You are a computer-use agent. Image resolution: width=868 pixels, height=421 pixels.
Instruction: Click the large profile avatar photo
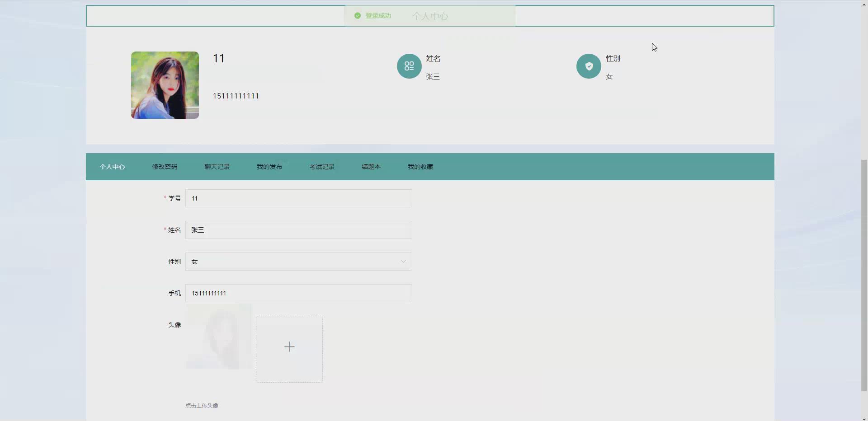pyautogui.click(x=165, y=85)
